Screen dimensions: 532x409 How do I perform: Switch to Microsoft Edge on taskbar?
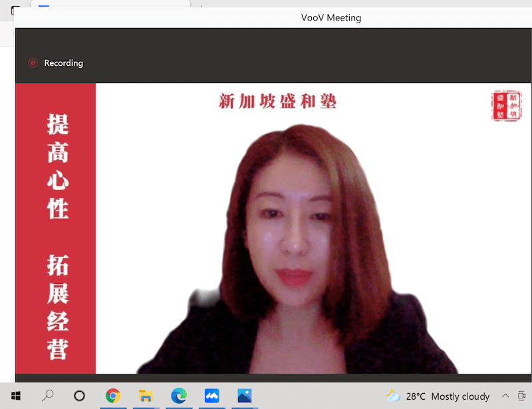pos(178,396)
